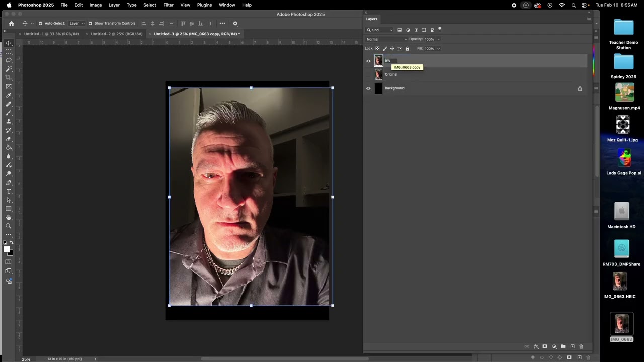Click the Opacity 100% value field

pyautogui.click(x=429, y=39)
